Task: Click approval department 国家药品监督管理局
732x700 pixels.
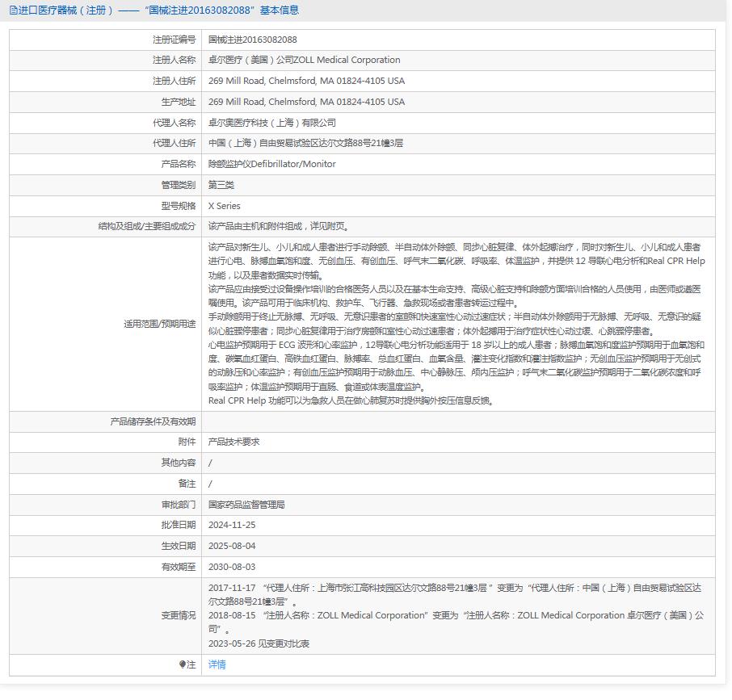Action: (246, 505)
